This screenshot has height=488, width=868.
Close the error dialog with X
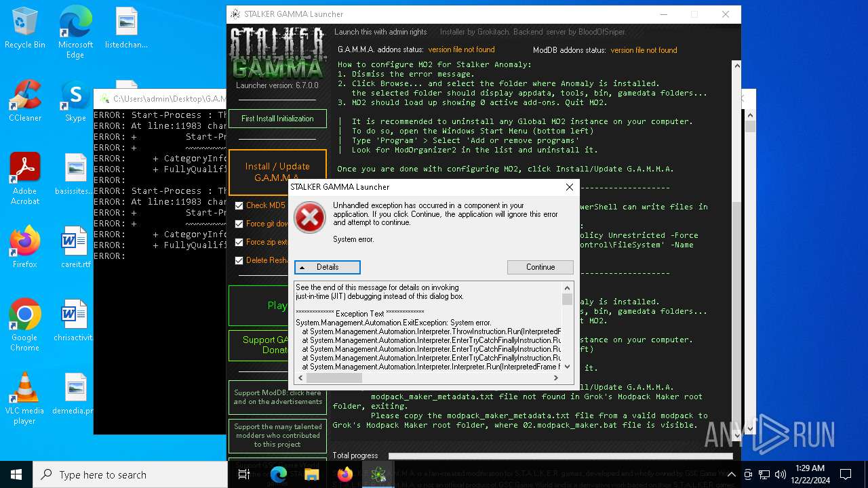click(x=570, y=187)
